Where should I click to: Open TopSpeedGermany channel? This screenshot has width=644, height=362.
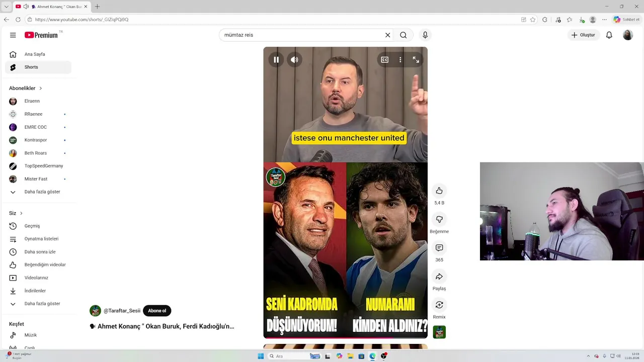coord(38,166)
